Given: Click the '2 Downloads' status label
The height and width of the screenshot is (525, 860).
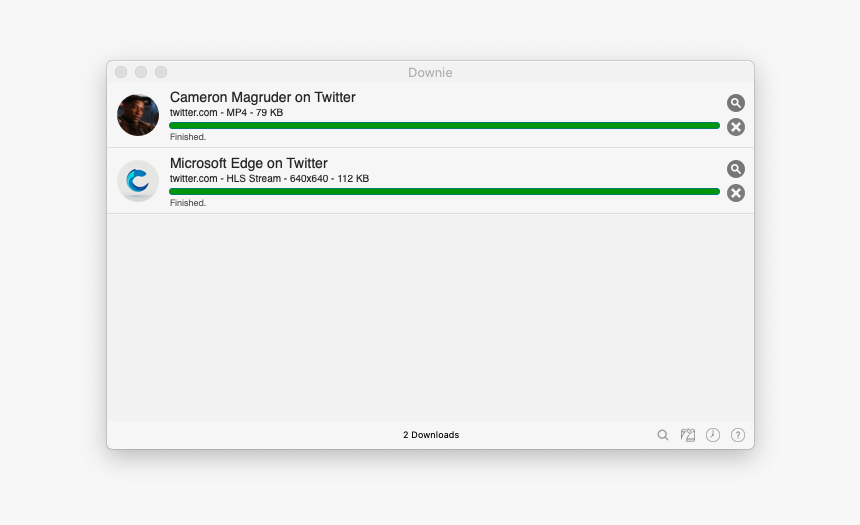Looking at the screenshot, I should click(x=431, y=435).
